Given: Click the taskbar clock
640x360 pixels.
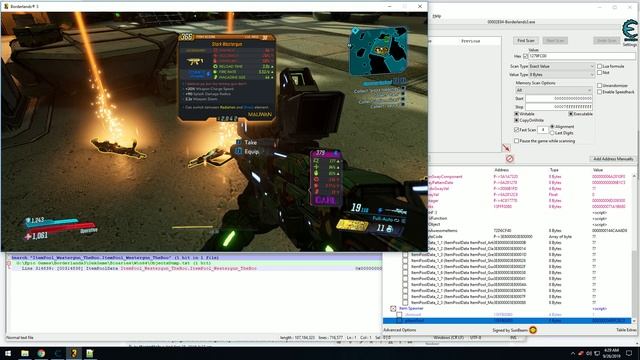Looking at the screenshot, I should pos(611,353).
